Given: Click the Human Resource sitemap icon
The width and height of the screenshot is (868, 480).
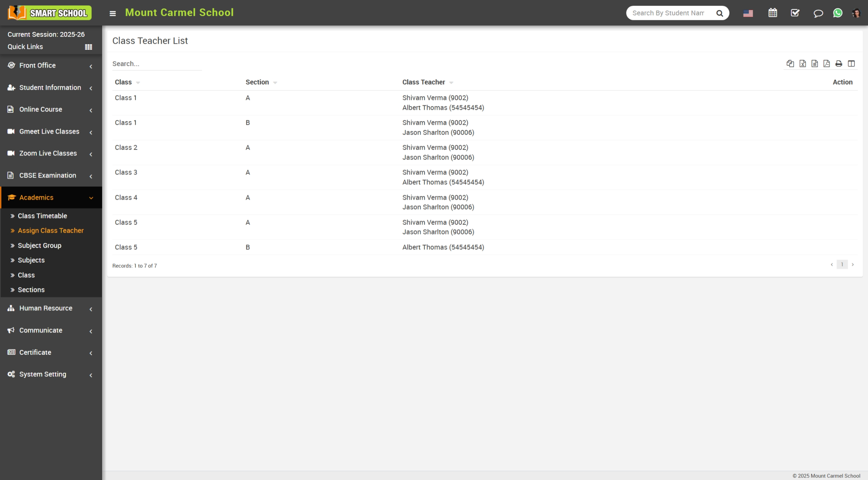Looking at the screenshot, I should click(11, 308).
